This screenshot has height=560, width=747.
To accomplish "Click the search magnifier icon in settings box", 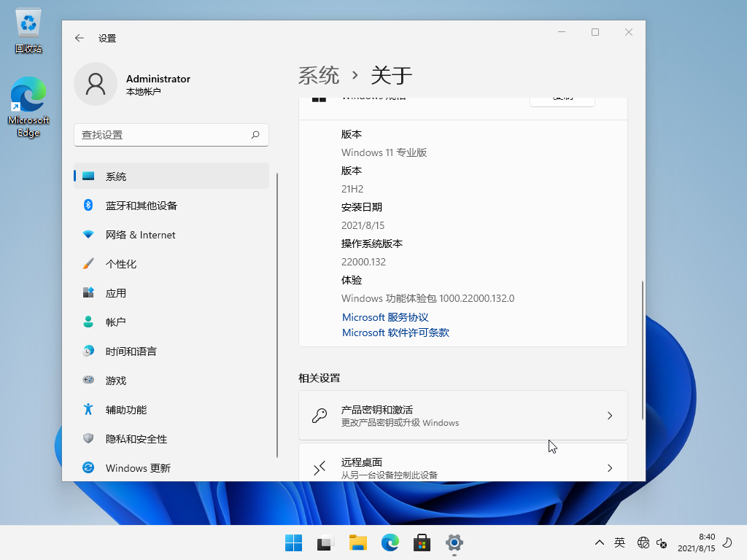I will click(255, 135).
